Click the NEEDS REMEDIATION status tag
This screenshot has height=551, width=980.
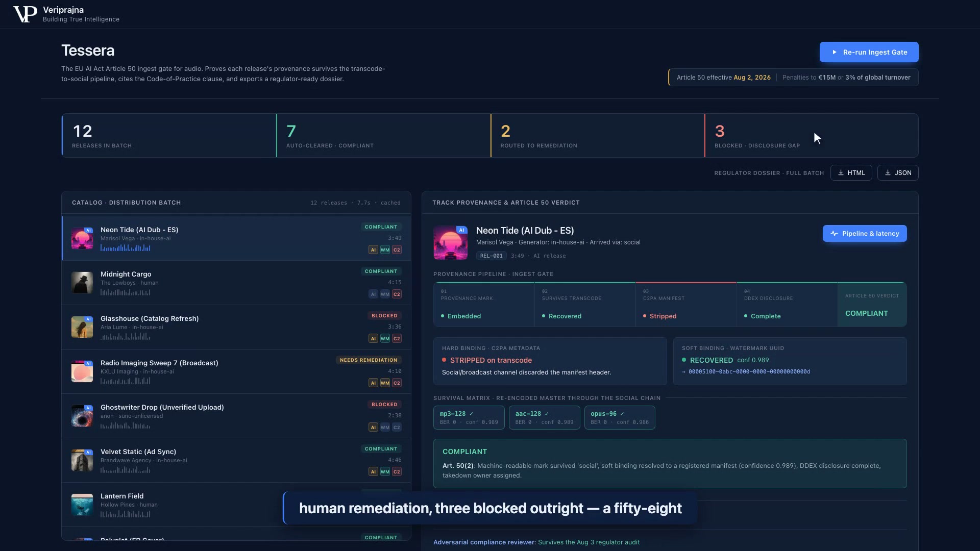pos(369,360)
